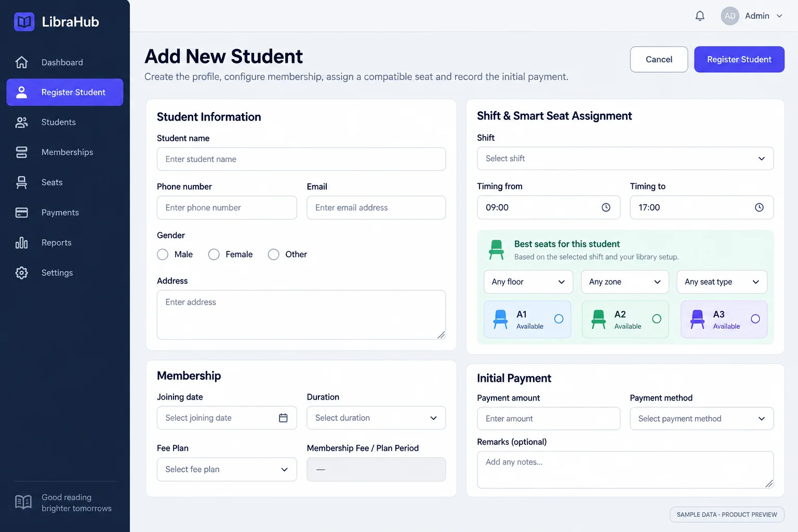This screenshot has height=532, width=798.
Task: Select seat A2 radio button
Action: [657, 319]
